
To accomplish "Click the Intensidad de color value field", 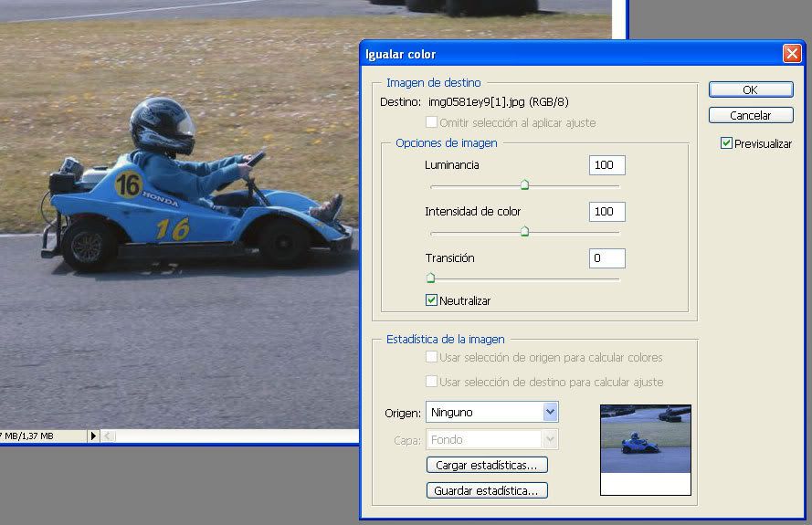I will 606,212.
